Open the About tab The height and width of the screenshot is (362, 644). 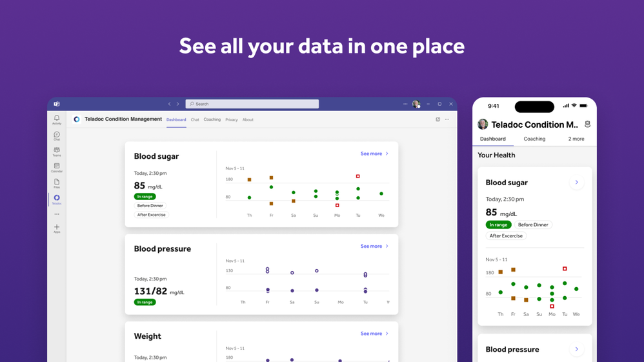coord(248,119)
